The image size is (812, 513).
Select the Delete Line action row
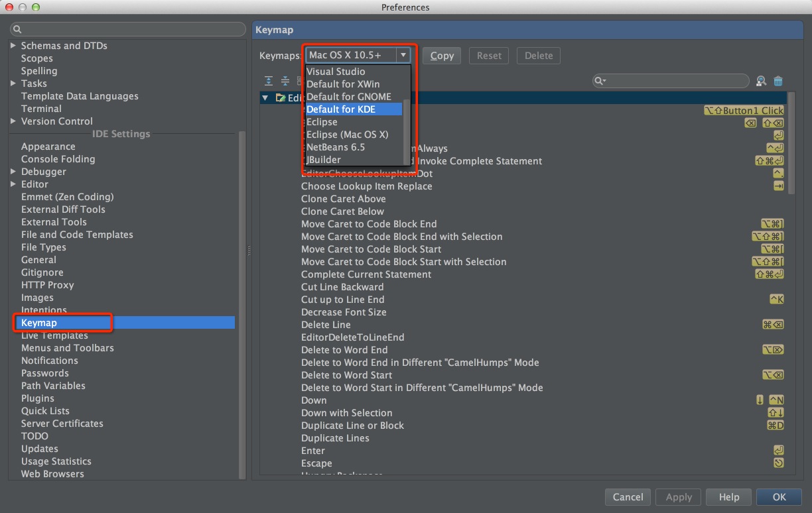pyautogui.click(x=326, y=325)
